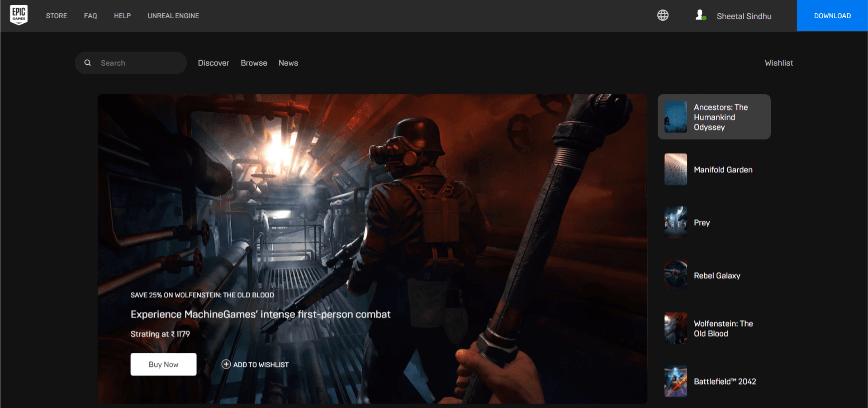The width and height of the screenshot is (868, 408).
Task: Open Sheetal Sindhu account menu
Action: coord(744,16)
